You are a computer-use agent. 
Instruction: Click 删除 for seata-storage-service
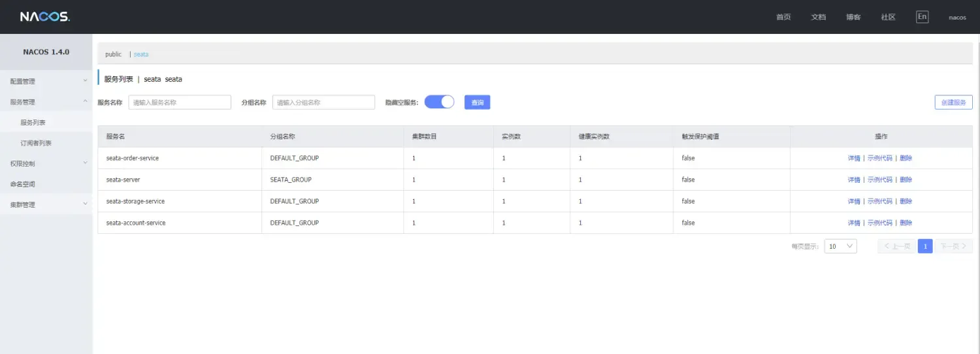click(906, 201)
